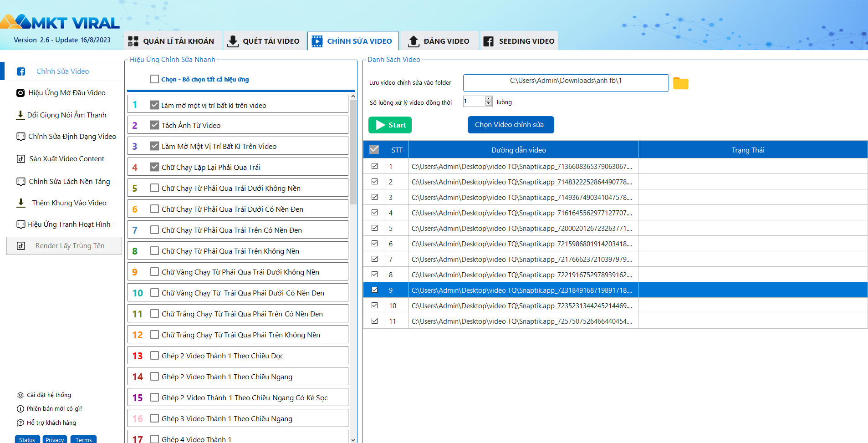This screenshot has width=868, height=443.
Task: Increase the số luồng spinner value
Action: pos(489,99)
